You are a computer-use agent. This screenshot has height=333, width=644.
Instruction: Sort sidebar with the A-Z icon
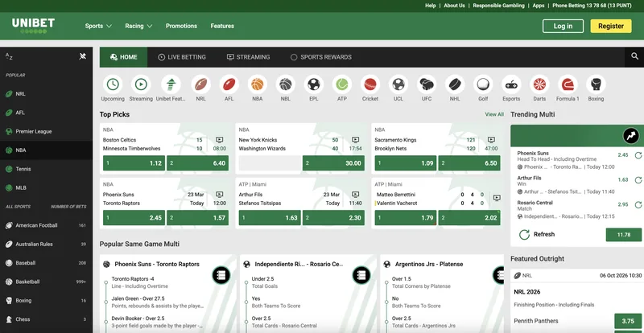[x=9, y=56]
